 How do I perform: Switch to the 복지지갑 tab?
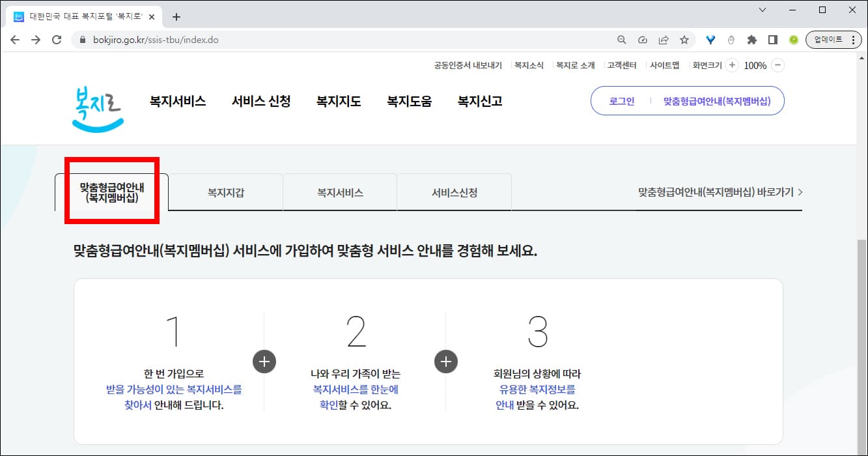[225, 192]
